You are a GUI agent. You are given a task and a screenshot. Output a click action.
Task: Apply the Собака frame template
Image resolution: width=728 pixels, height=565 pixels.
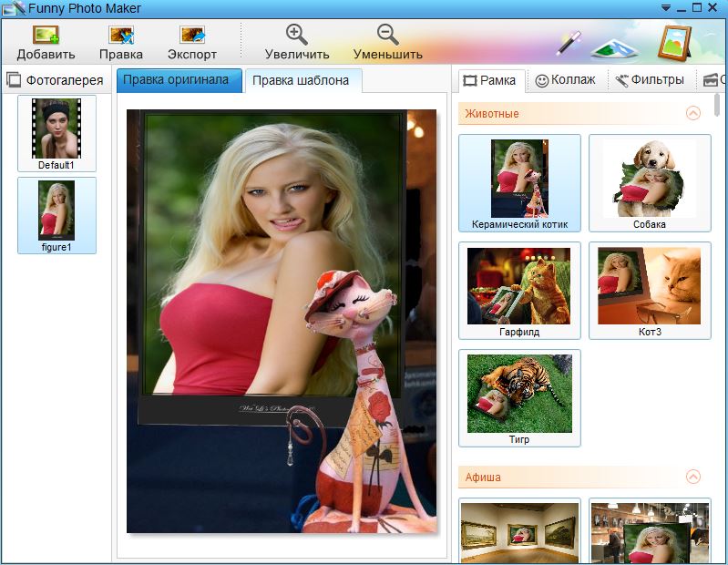(650, 183)
